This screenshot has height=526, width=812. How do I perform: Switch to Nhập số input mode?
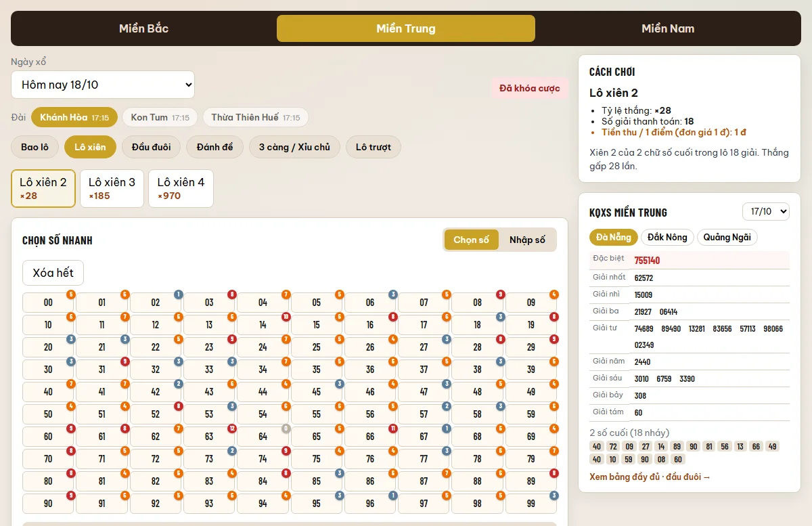pos(527,240)
